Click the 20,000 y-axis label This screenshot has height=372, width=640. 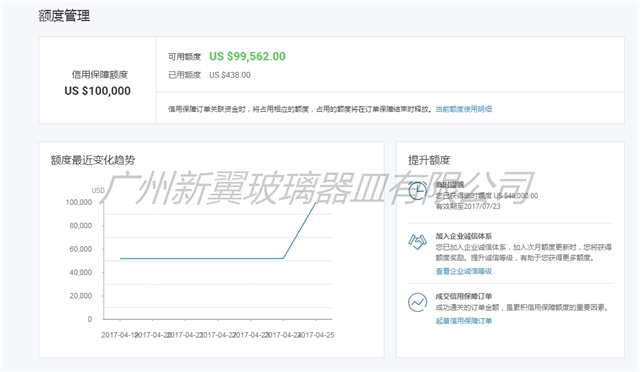pos(80,296)
